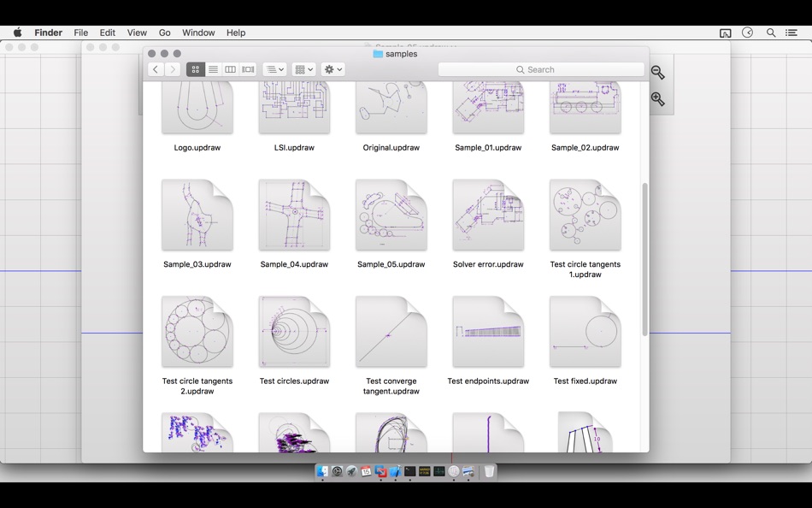Select Cover Flow view button
This screenshot has width=812, height=508.
(x=248, y=69)
